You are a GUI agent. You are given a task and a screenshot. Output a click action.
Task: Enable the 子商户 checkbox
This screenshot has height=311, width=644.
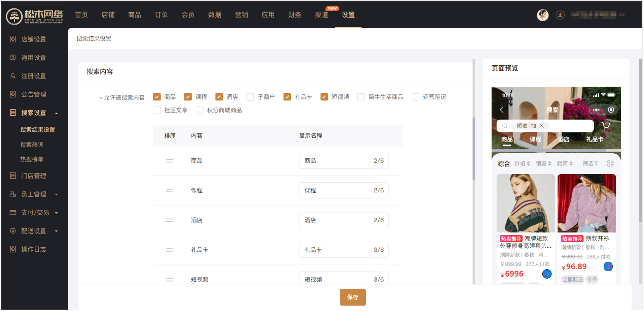[250, 97]
